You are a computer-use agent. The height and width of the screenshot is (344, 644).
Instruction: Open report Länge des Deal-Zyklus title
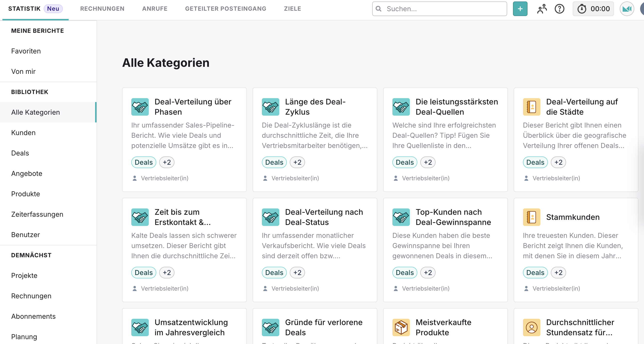coord(315,107)
